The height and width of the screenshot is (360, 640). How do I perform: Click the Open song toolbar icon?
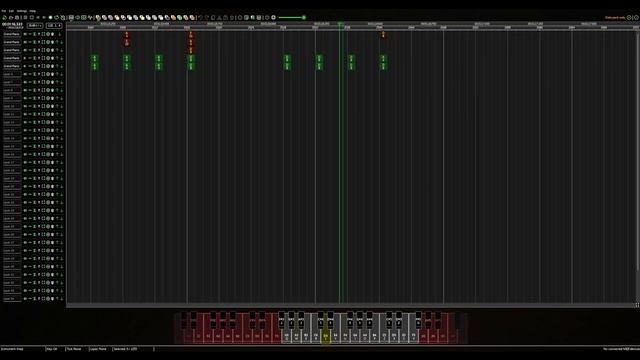coord(11,18)
